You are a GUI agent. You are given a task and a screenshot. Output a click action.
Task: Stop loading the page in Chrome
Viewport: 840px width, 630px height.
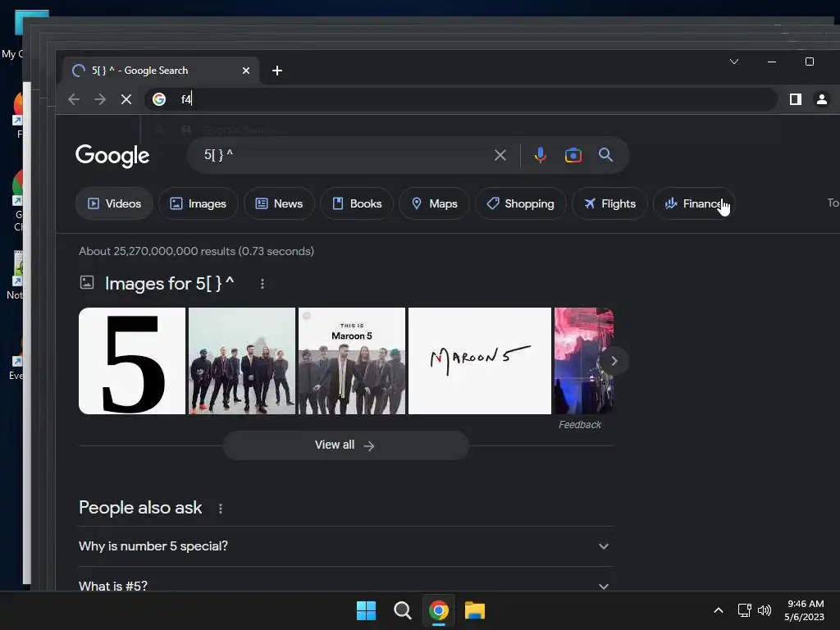coord(126,99)
